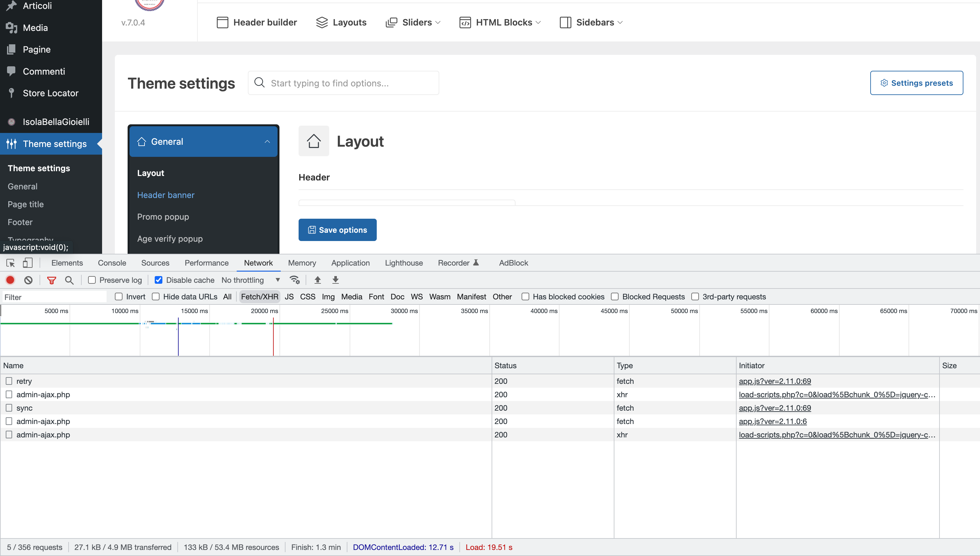Toggle the device toolbar icon

pos(27,263)
